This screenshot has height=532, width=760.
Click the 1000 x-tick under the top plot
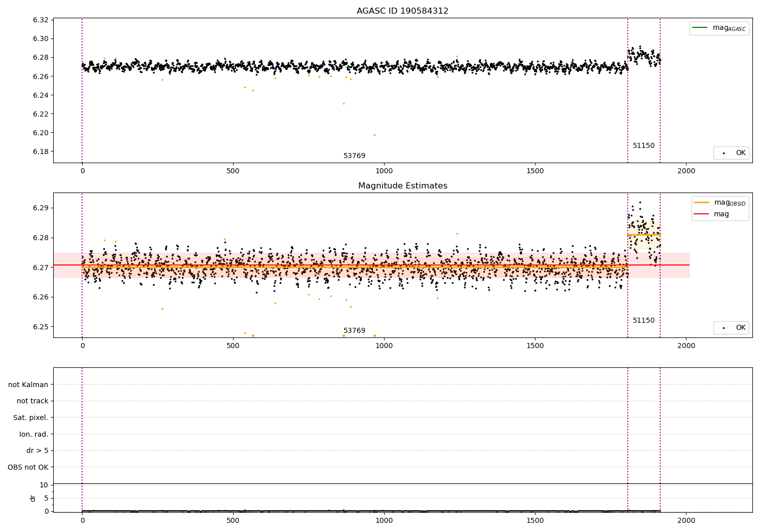pyautogui.click(x=384, y=171)
